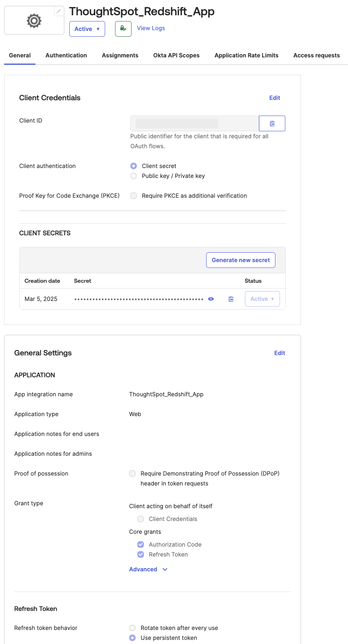Click the green lock key icon button
The width and height of the screenshot is (348, 644).
pyautogui.click(x=123, y=28)
